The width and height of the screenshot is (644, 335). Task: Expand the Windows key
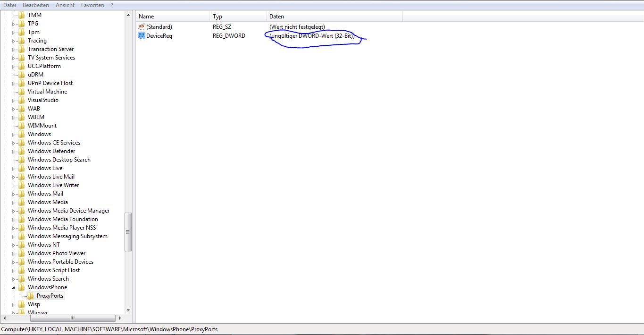pos(14,134)
